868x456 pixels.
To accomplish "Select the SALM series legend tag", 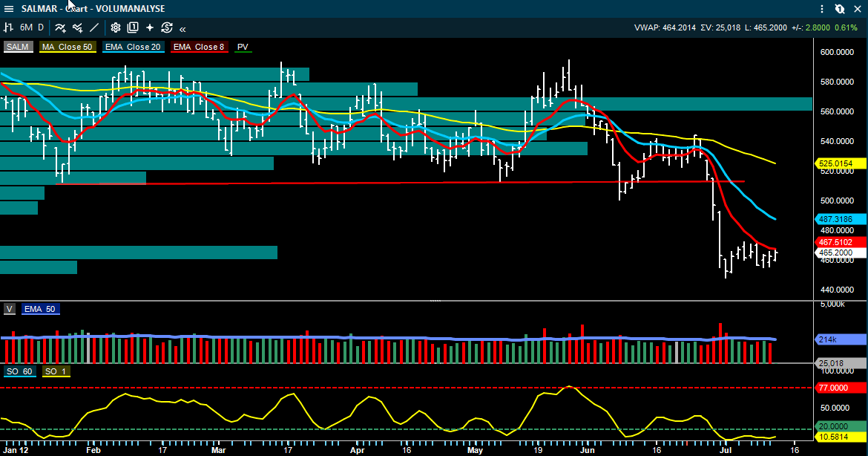I will pos(19,47).
